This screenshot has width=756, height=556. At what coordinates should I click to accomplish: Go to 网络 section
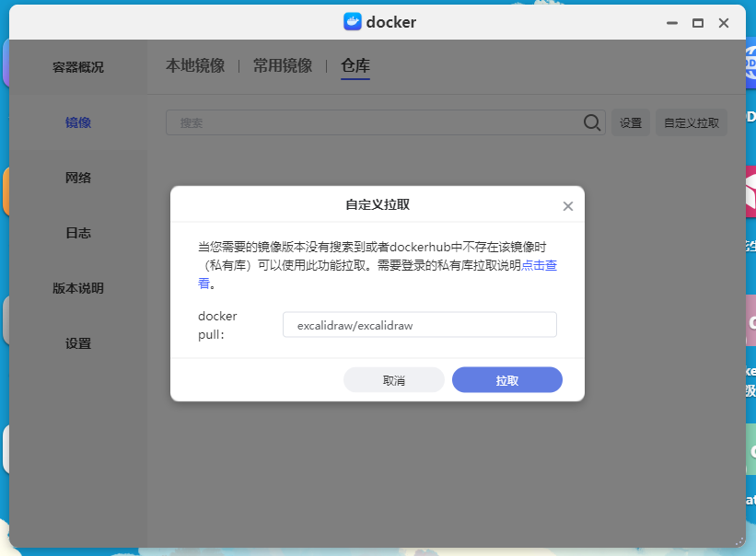(x=78, y=178)
